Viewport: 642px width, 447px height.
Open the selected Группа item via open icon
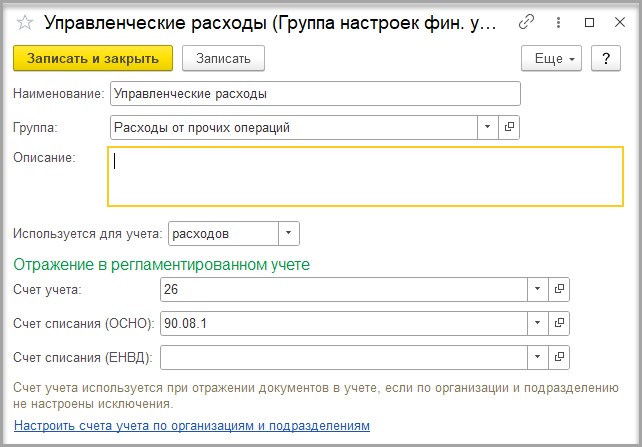(x=509, y=127)
